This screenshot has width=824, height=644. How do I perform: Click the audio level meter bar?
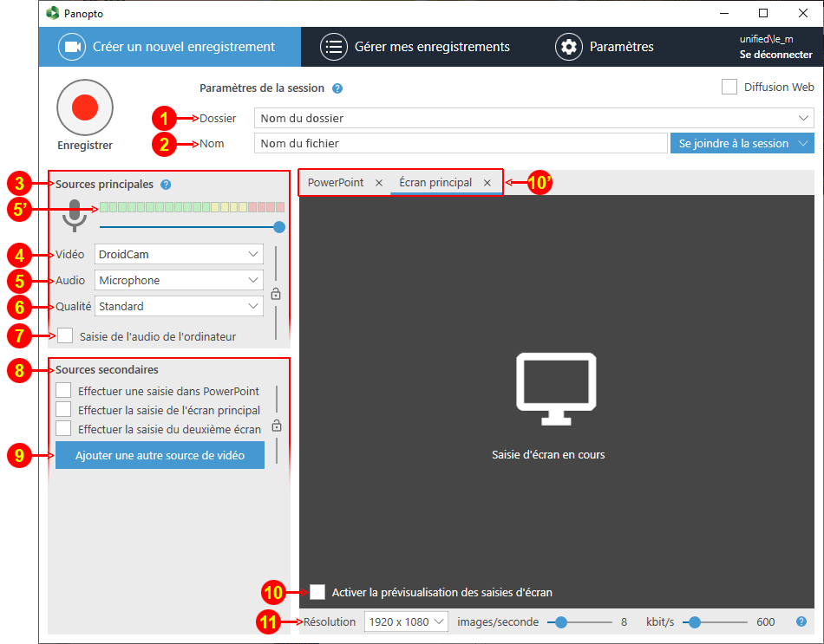click(193, 207)
